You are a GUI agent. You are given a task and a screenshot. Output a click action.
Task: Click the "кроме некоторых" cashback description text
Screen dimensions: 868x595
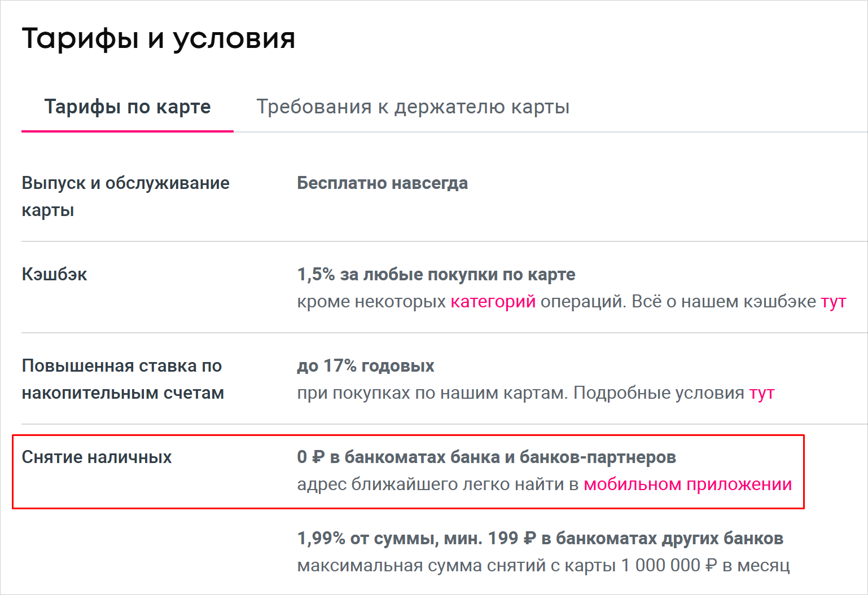pos(371,302)
